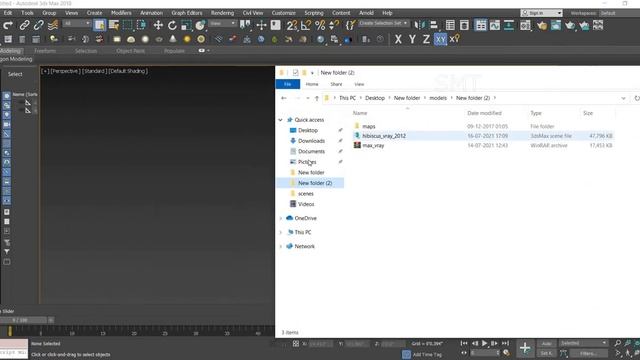This screenshot has width=640, height=360.
Task: Open the Graph Editors menu
Action: (x=187, y=13)
